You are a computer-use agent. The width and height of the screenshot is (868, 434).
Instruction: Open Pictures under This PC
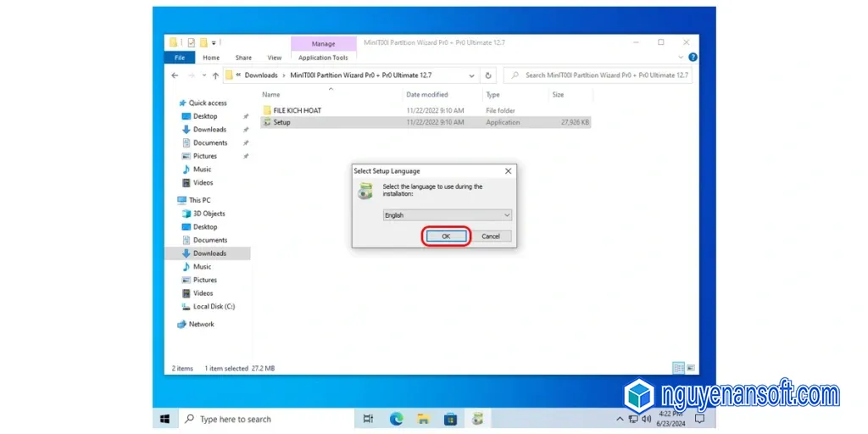click(205, 280)
